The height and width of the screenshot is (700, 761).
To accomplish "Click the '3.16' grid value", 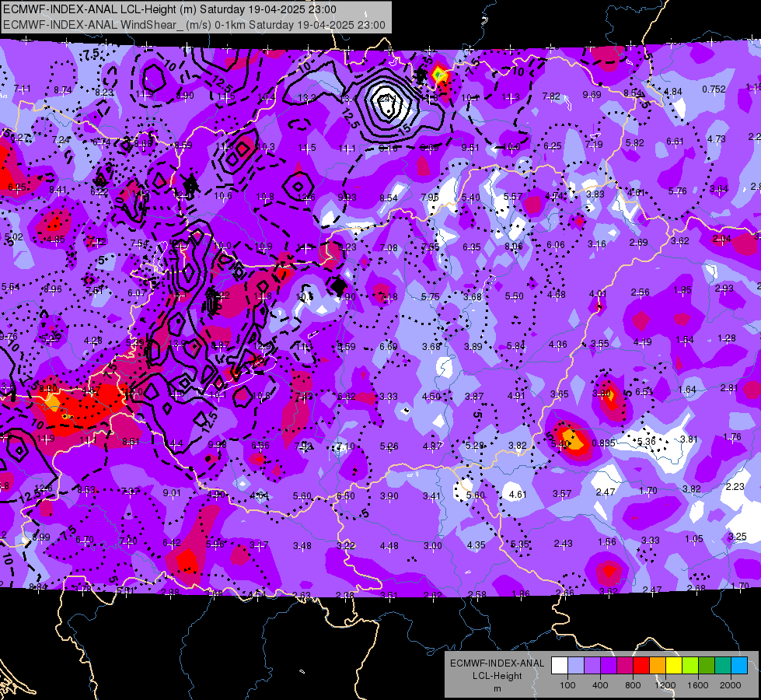I will pyautogui.click(x=597, y=244).
